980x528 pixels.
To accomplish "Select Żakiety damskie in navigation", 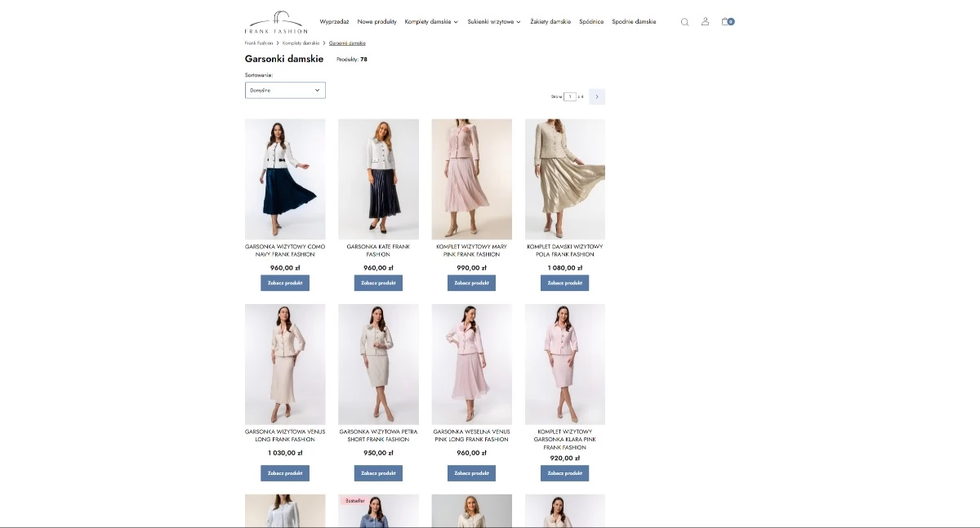I will [x=550, y=22].
